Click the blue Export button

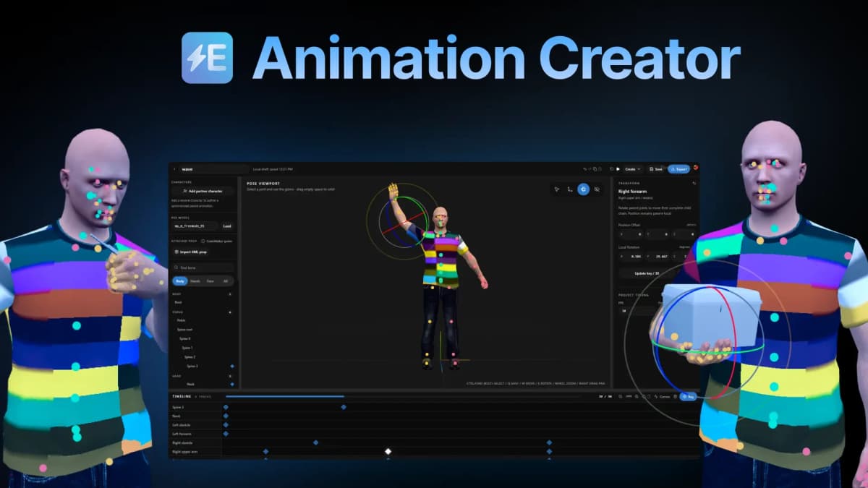678,169
